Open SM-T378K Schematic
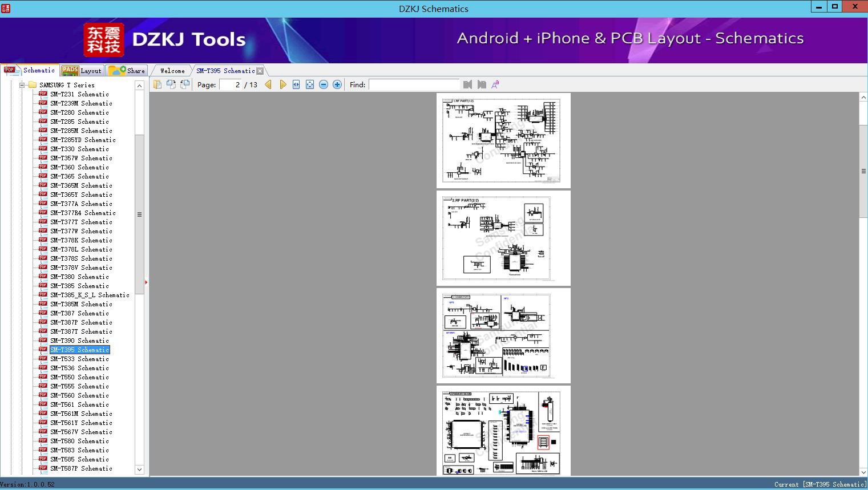The image size is (868, 490). pyautogui.click(x=81, y=240)
